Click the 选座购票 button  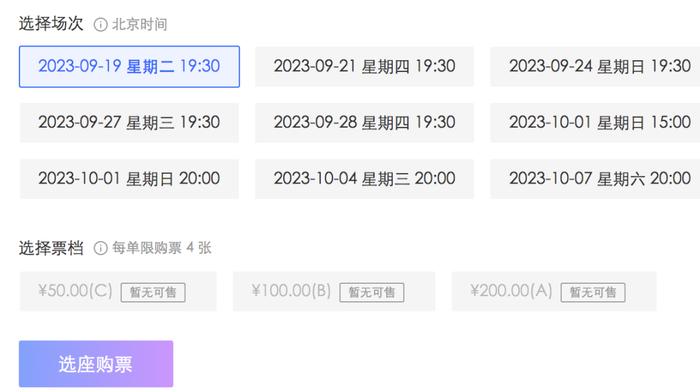coord(96,364)
